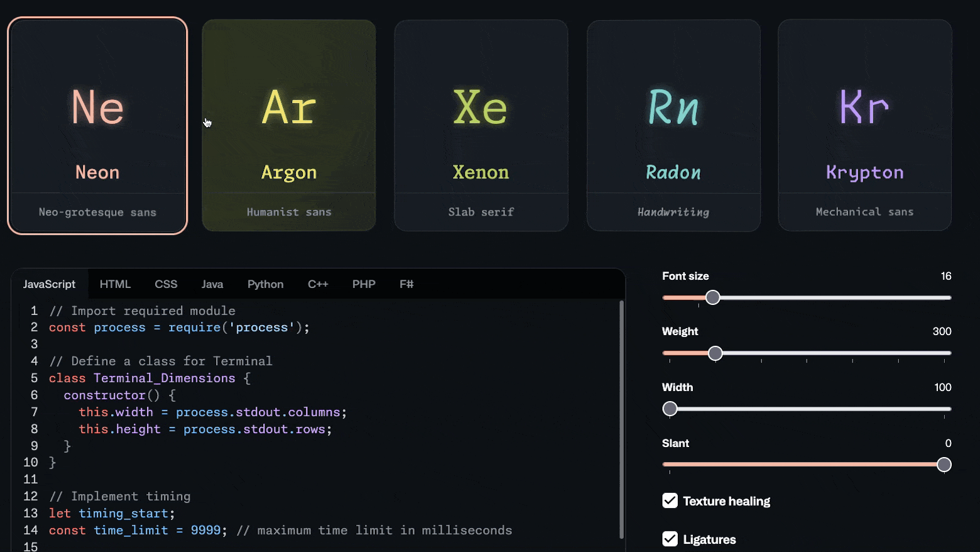Screen dimensions: 980x552
Task: Switch to the PHP tab
Action: [364, 284]
